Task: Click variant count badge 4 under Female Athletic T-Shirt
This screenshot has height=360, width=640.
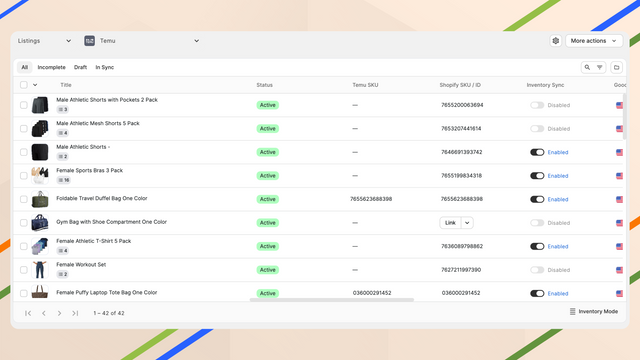Action: (x=62, y=251)
